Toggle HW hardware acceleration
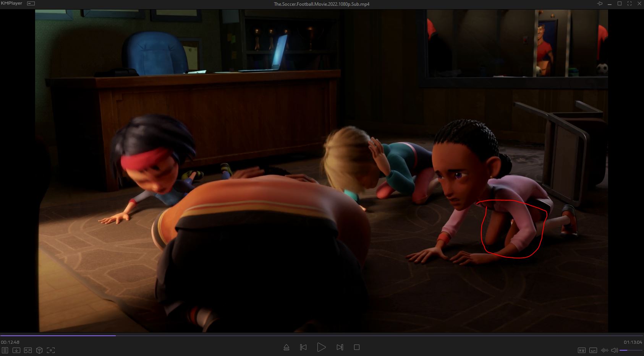The image size is (644, 356). click(x=582, y=350)
